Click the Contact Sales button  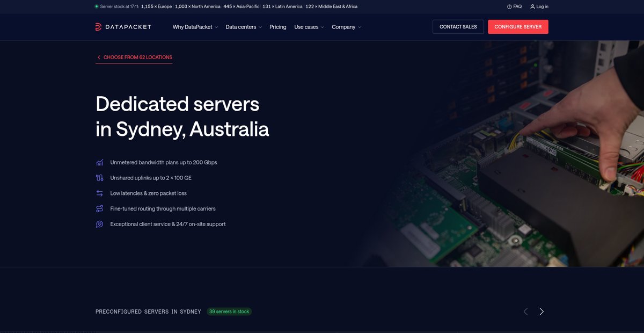pyautogui.click(x=458, y=27)
